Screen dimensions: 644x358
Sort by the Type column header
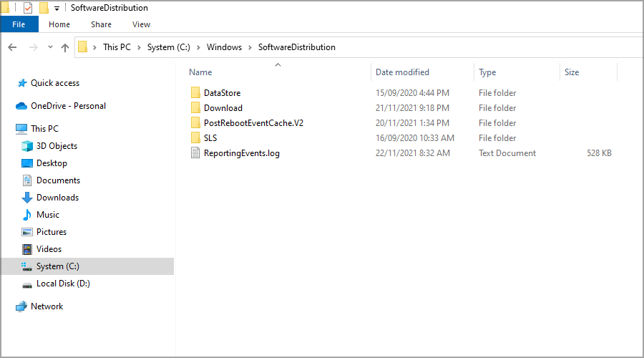click(487, 72)
